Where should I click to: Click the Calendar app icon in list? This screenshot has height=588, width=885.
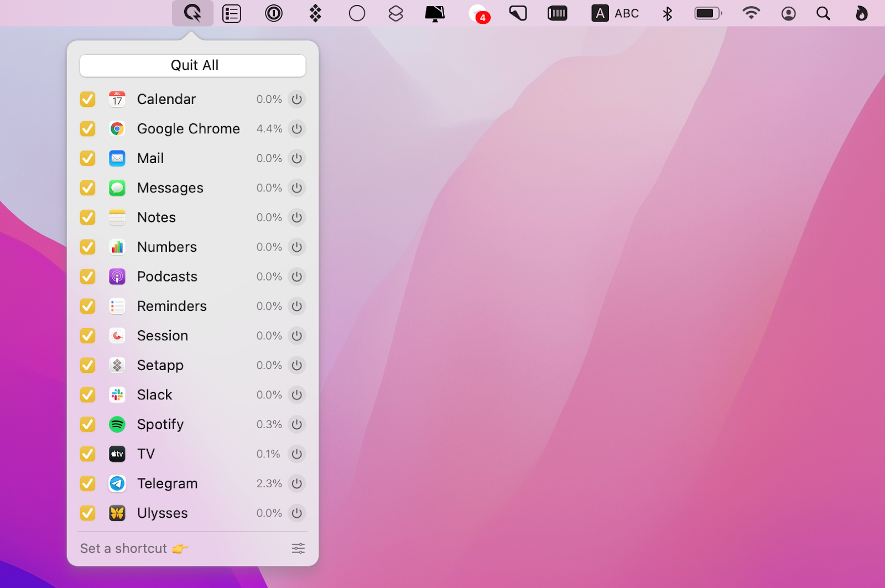117,99
